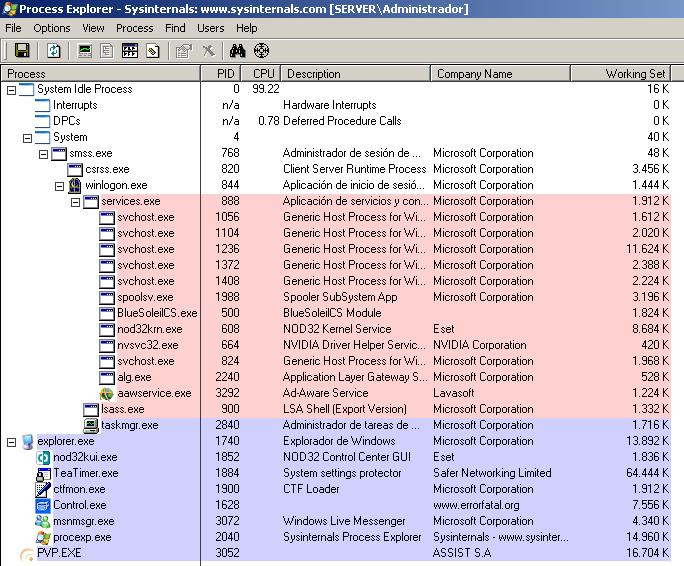Collapse the services.exe tree node
684x566 pixels.
[75, 202]
